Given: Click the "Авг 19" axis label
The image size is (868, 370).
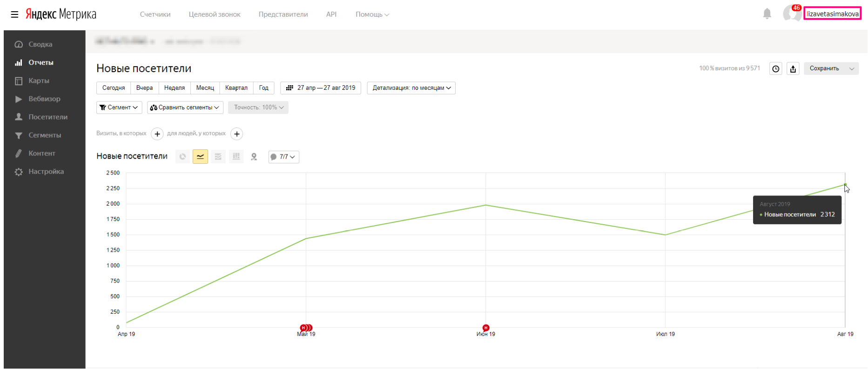Looking at the screenshot, I should pyautogui.click(x=845, y=334).
